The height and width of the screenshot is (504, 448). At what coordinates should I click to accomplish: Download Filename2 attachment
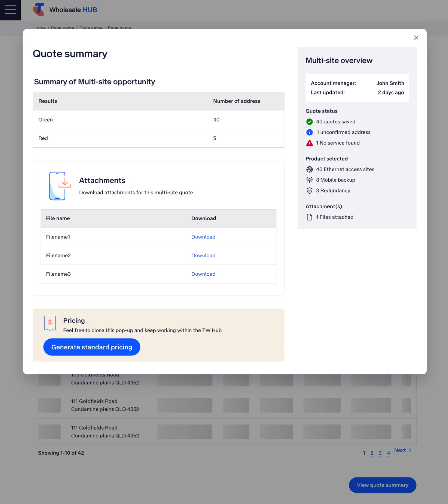(x=203, y=255)
